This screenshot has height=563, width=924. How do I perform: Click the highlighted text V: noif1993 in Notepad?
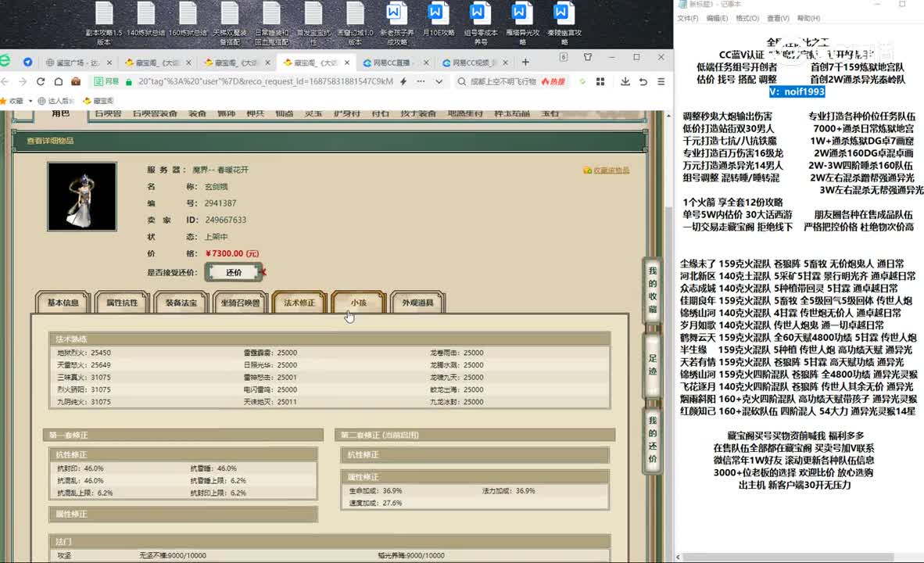pyautogui.click(x=797, y=91)
